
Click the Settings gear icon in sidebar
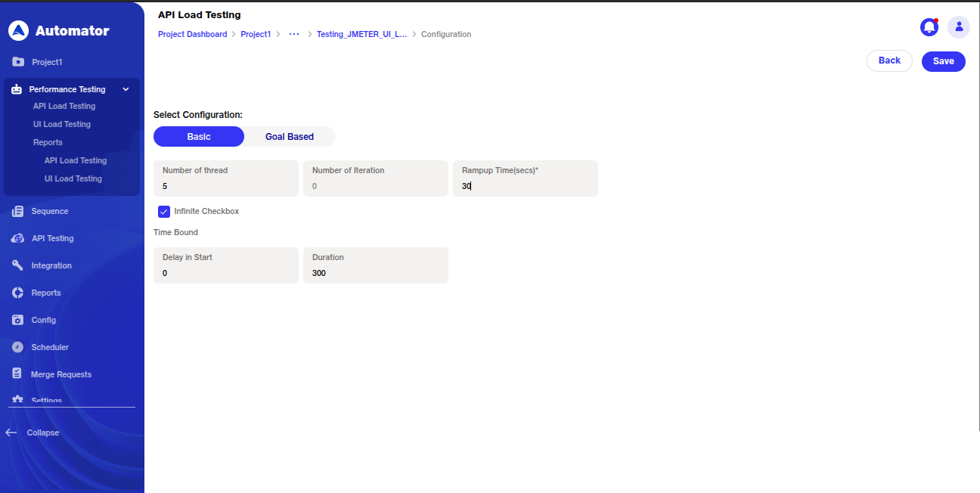pyautogui.click(x=18, y=400)
